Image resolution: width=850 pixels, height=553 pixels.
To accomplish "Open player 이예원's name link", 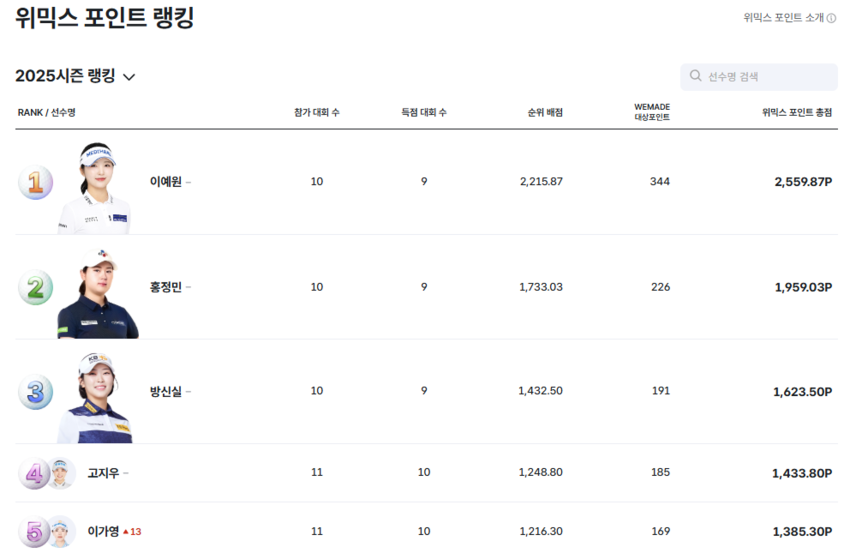I will coord(165,182).
